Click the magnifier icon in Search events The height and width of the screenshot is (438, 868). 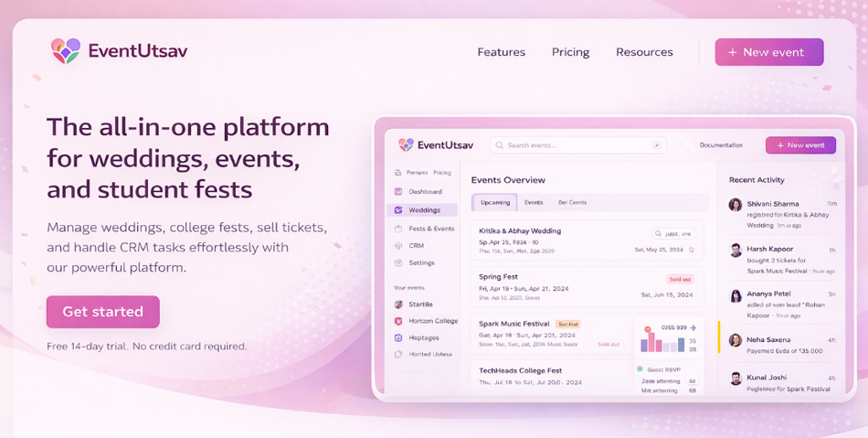499,145
